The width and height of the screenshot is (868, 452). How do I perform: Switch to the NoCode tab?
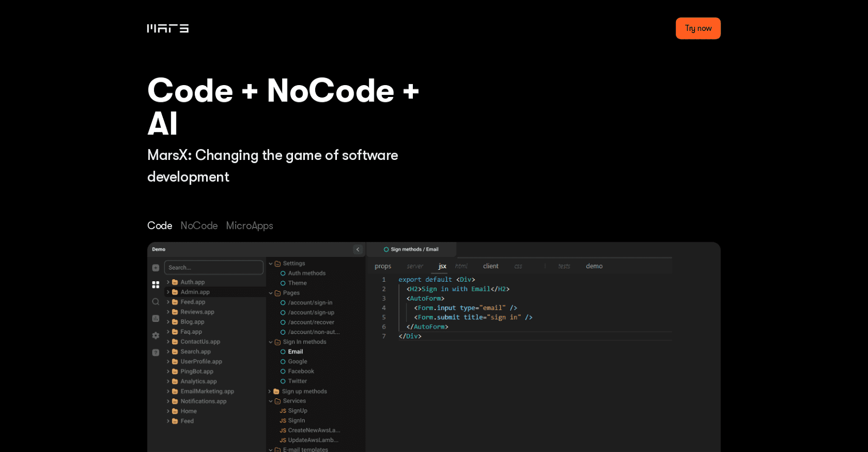pos(199,225)
